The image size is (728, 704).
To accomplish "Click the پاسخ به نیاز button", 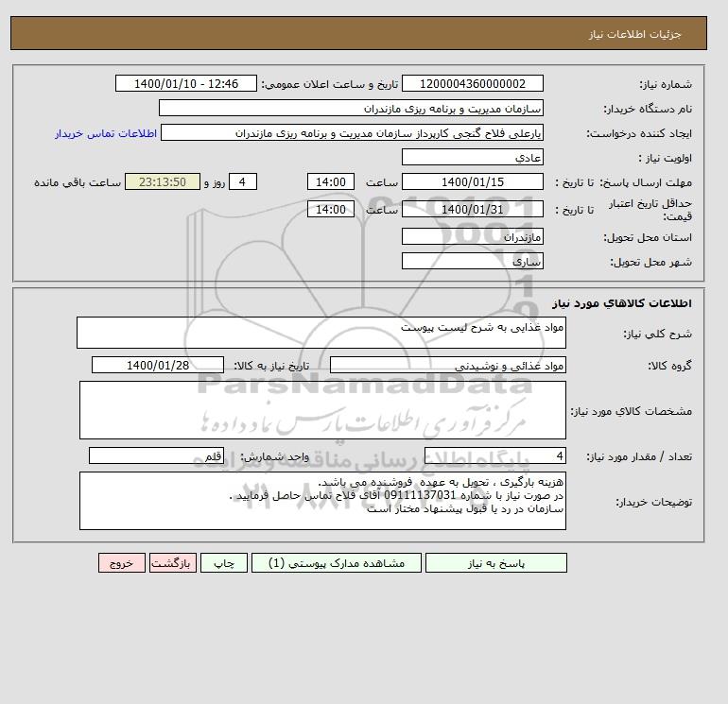I will 495,563.
